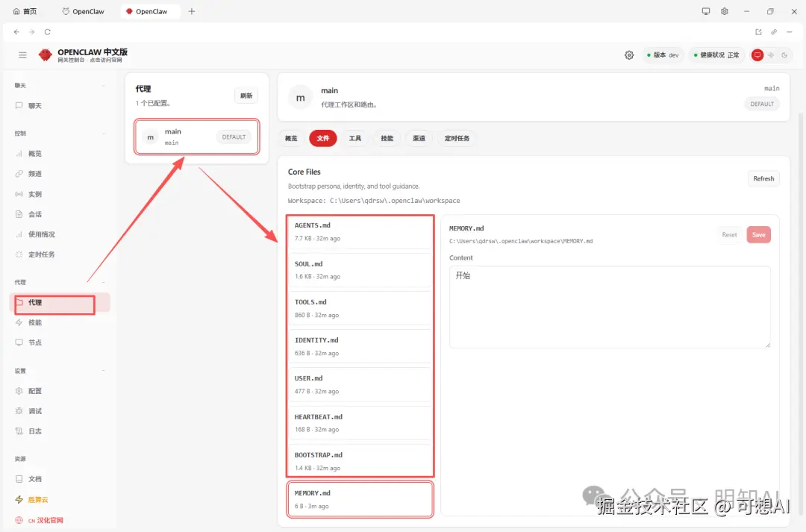Open USER.md file
Screen dimensions: 806x532
point(360,384)
